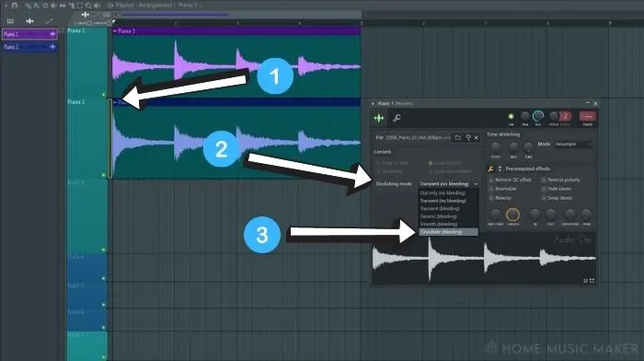The width and height of the screenshot is (644, 361).
Task: Click the time stretching MUL knob
Action: click(x=513, y=147)
